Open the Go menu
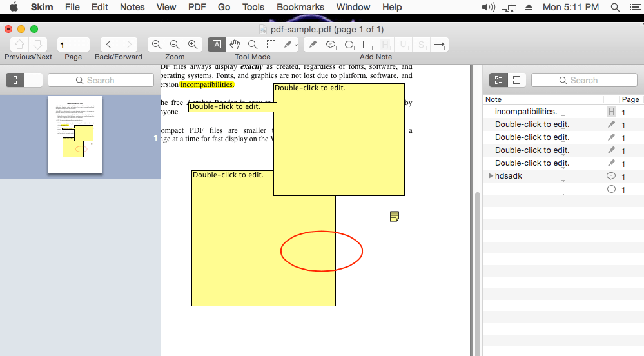Image resolution: width=644 pixels, height=356 pixels. coord(224,7)
